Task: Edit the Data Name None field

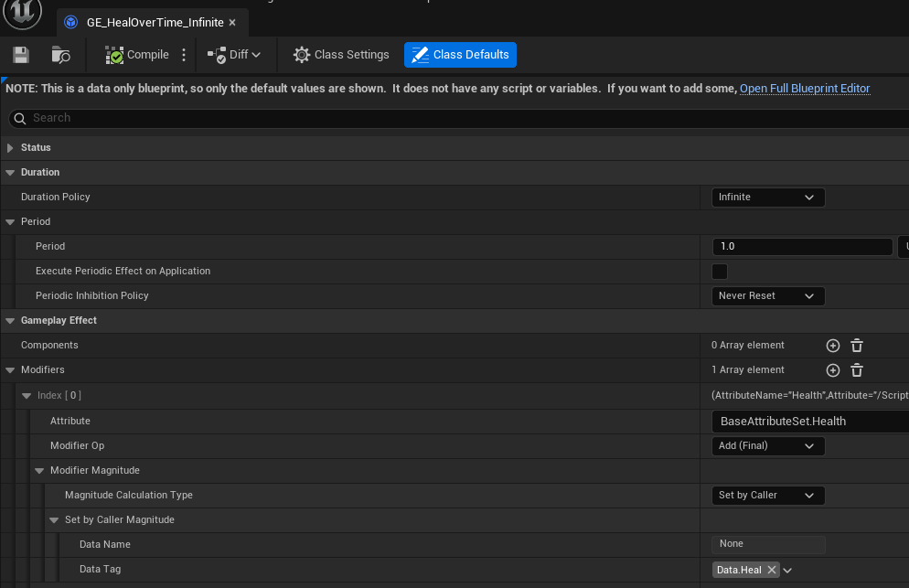Action: click(x=768, y=544)
